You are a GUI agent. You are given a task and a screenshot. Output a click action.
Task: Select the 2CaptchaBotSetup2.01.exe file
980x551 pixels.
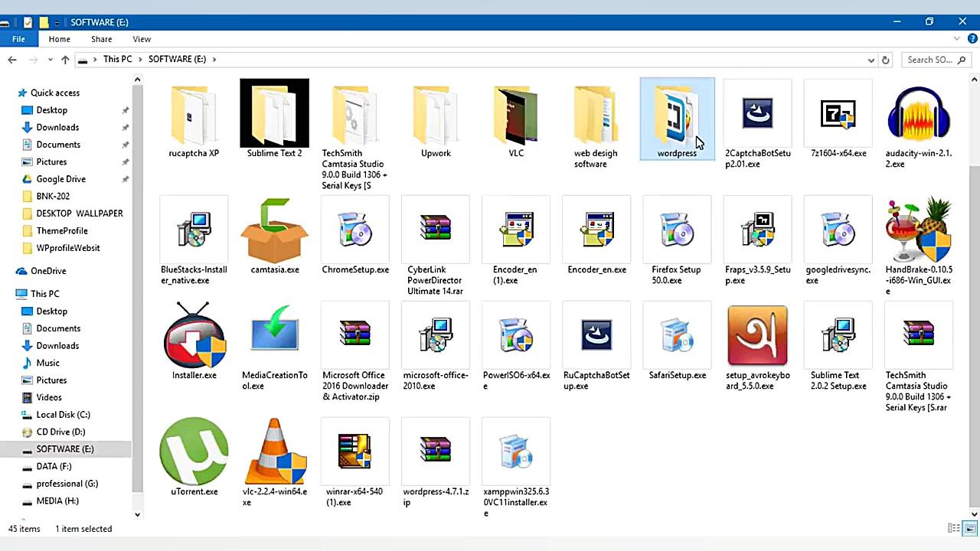coord(758,125)
